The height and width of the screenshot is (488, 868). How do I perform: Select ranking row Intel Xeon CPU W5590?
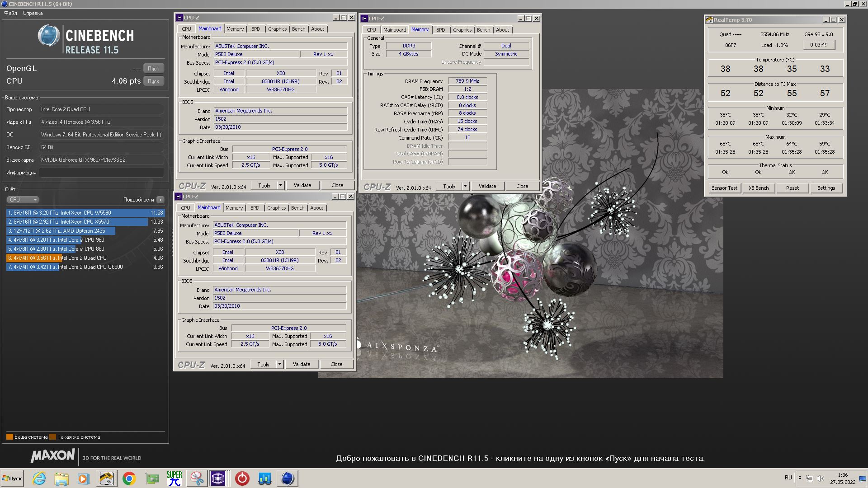click(x=85, y=213)
